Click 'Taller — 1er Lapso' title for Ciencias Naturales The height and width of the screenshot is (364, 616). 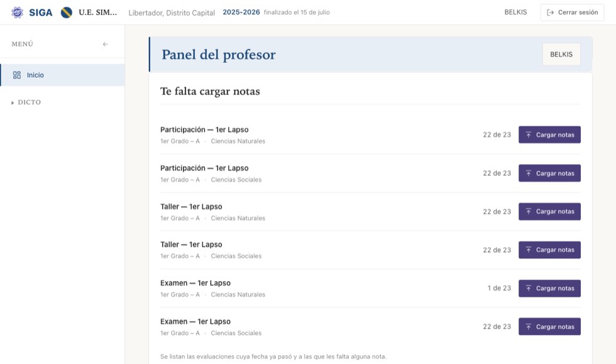[x=191, y=206]
